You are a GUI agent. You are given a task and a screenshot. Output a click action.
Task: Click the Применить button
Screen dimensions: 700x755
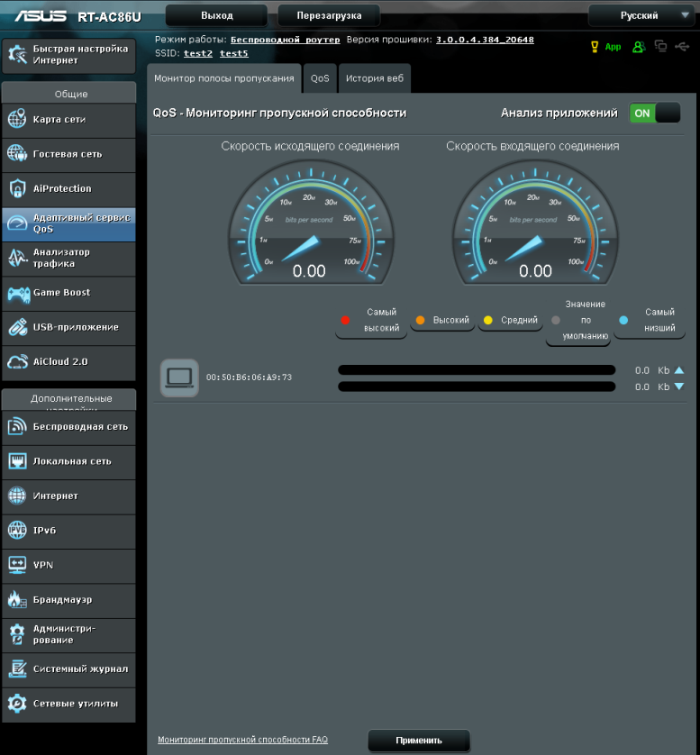click(x=419, y=741)
